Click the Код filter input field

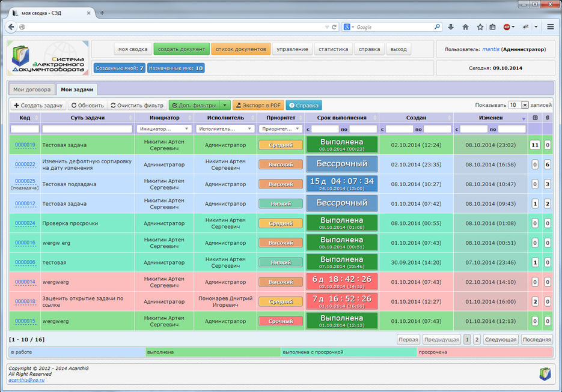pyautogui.click(x=25, y=129)
